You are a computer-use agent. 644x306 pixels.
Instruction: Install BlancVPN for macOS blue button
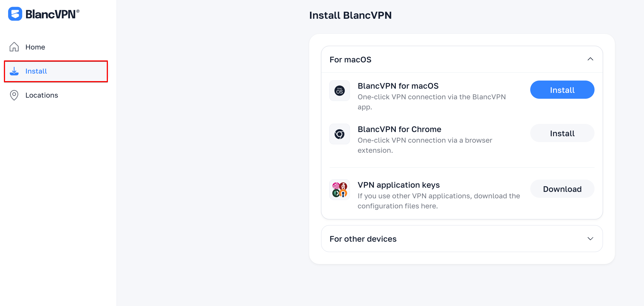(x=562, y=90)
